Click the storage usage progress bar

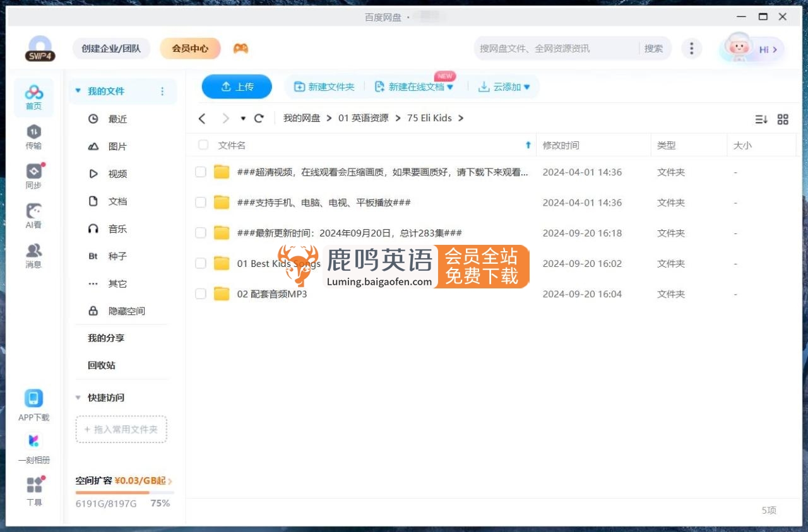click(124, 492)
